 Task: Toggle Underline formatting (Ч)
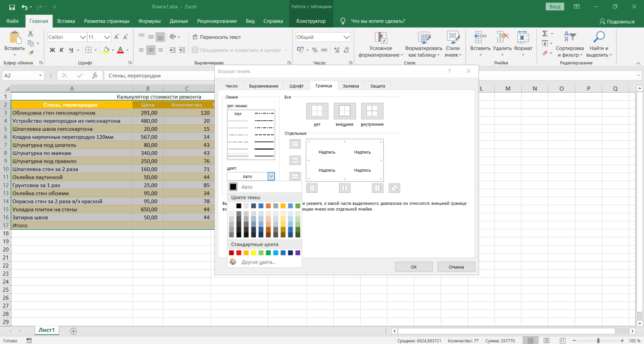71,50
